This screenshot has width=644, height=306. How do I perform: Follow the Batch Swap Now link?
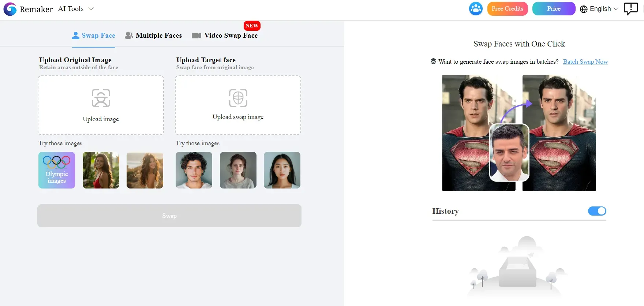click(x=585, y=61)
